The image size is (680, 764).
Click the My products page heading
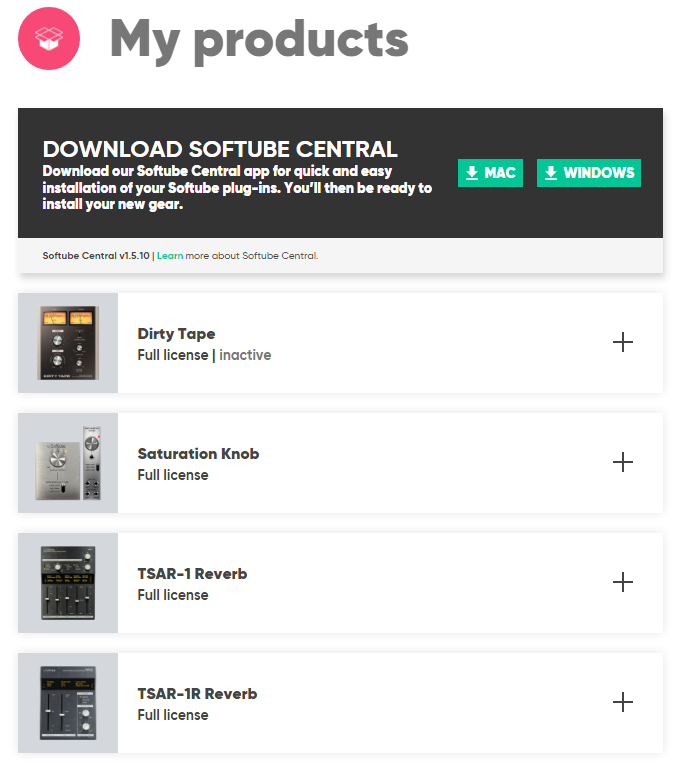(259, 38)
